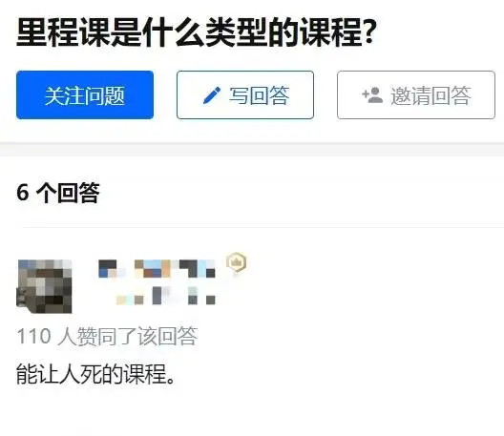Click the pencil icon in 写回答
This screenshot has height=436, width=504.
pos(212,95)
